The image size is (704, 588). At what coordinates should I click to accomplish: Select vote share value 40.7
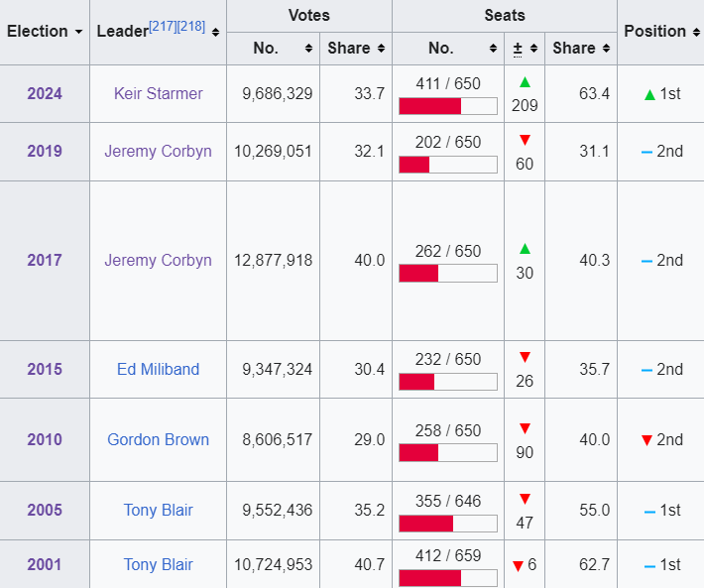370,564
